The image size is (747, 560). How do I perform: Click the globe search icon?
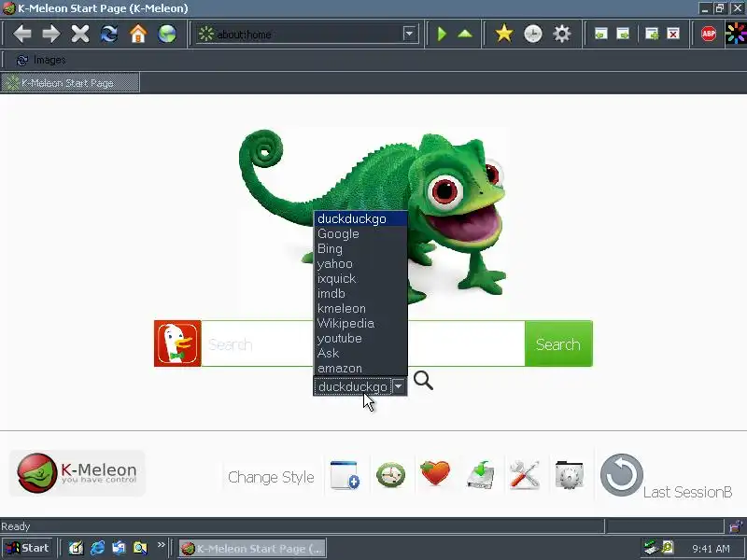point(167,34)
